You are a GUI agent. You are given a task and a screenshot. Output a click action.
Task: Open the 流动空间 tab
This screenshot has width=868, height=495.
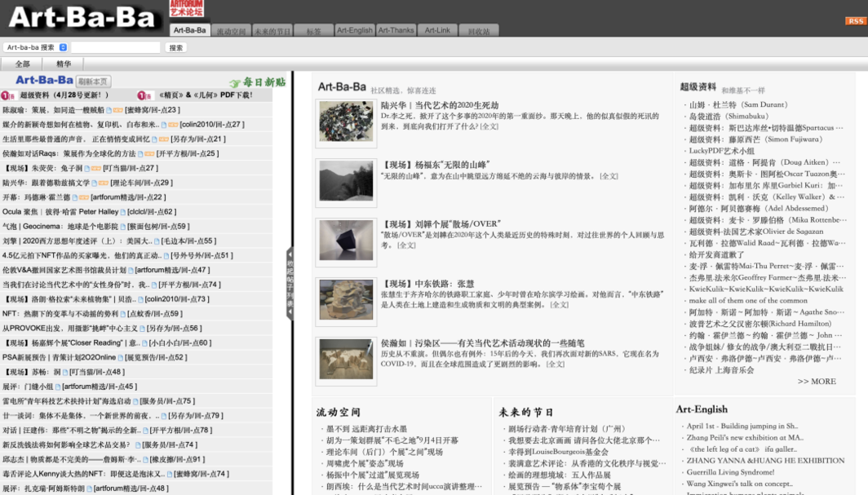231,31
